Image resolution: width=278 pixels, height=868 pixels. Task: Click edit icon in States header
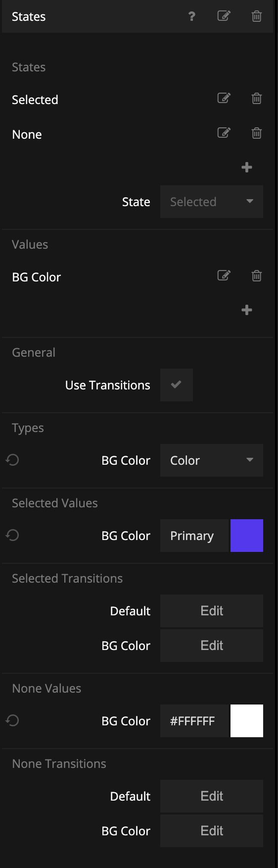coord(224,16)
